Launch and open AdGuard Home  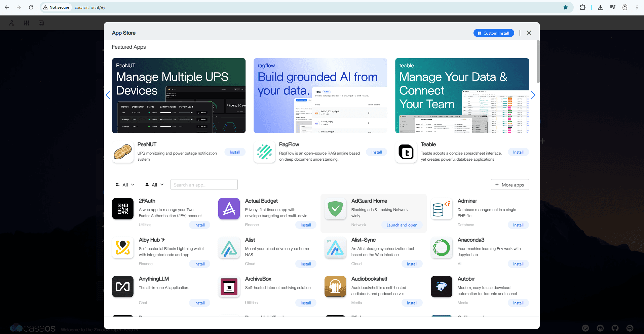pos(402,225)
